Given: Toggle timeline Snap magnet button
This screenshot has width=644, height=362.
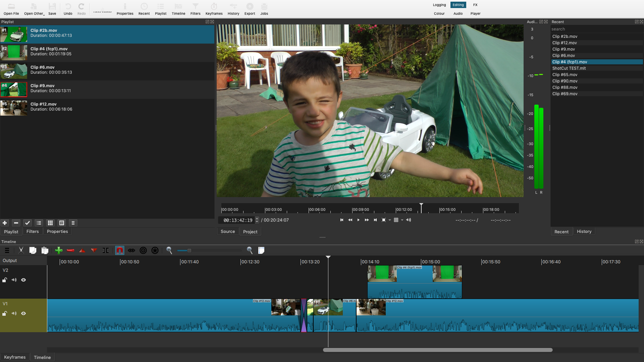Looking at the screenshot, I should [120, 250].
